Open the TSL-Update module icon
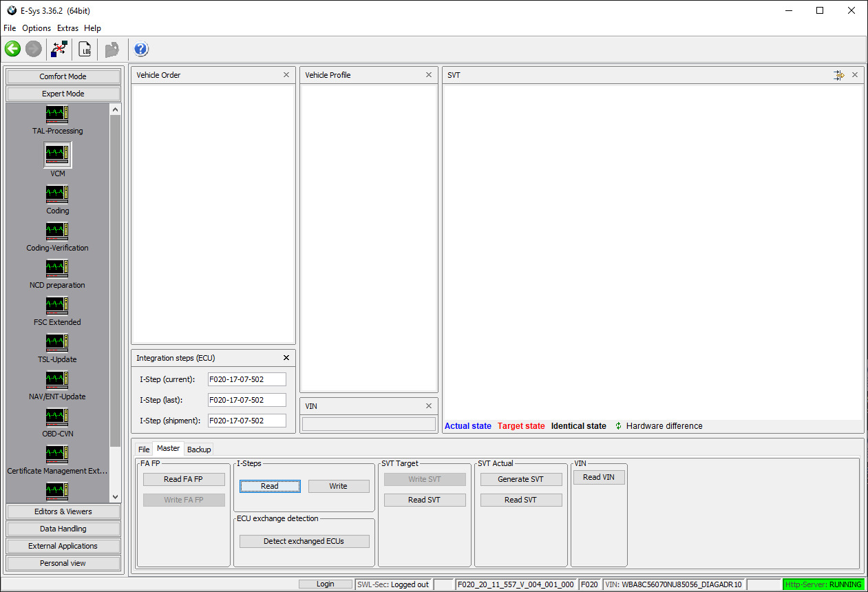Screen dimensions: 868x592 click(57, 343)
